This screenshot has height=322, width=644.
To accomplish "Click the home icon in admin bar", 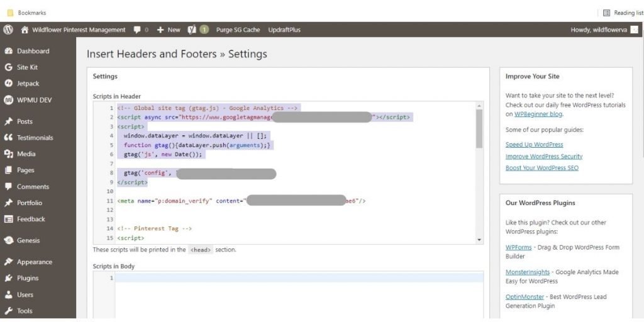I will pyautogui.click(x=25, y=30).
